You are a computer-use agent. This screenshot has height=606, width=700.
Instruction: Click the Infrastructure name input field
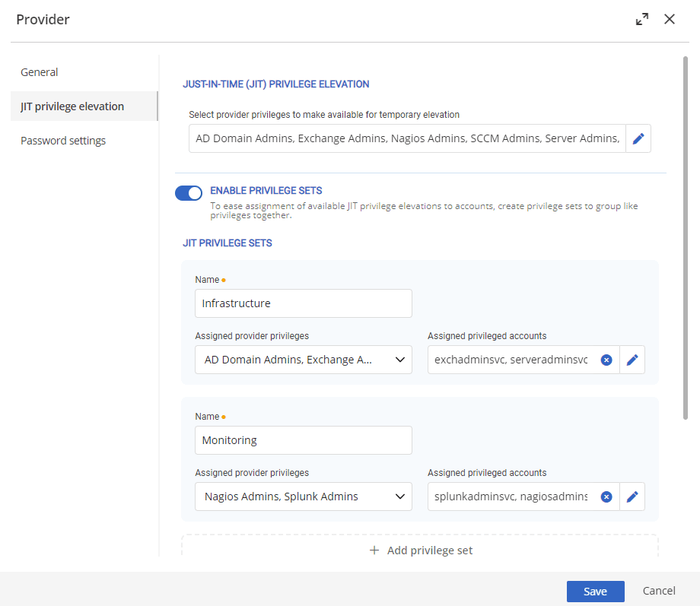[303, 303]
